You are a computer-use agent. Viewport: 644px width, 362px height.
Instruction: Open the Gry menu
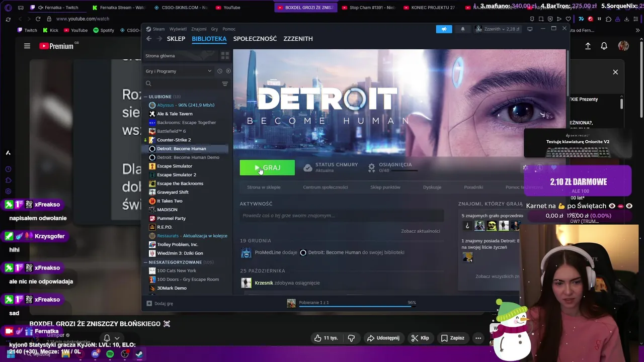(x=215, y=29)
